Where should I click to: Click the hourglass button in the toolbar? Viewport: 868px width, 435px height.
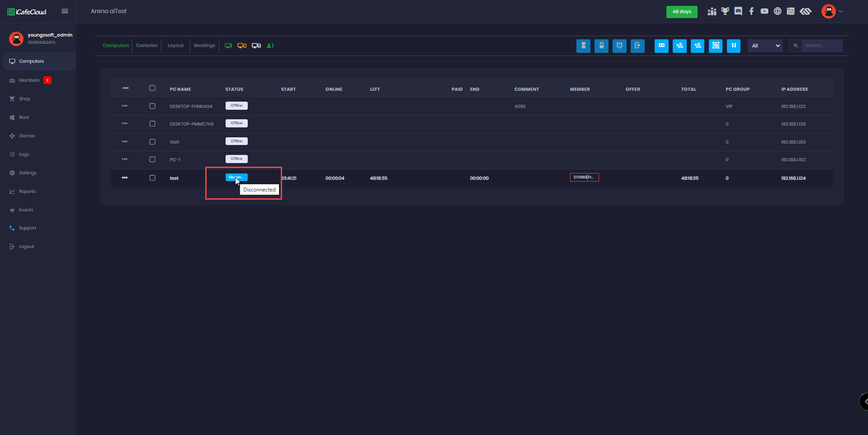(x=583, y=46)
